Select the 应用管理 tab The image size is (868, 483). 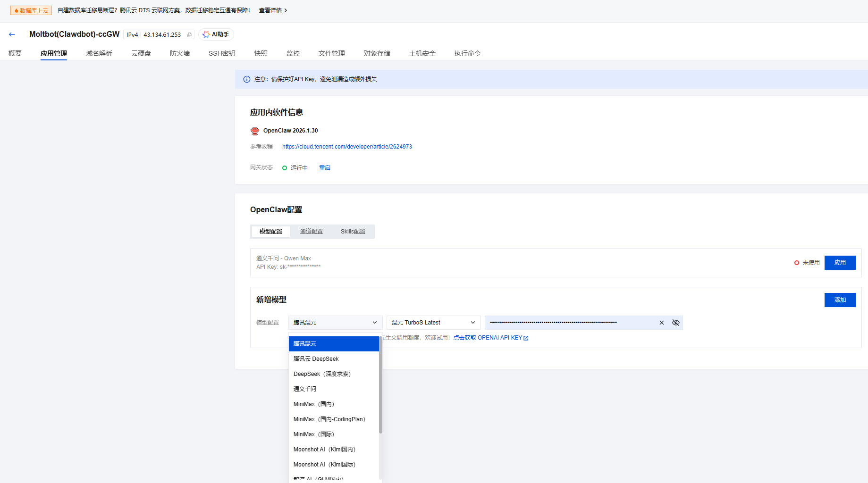click(54, 53)
